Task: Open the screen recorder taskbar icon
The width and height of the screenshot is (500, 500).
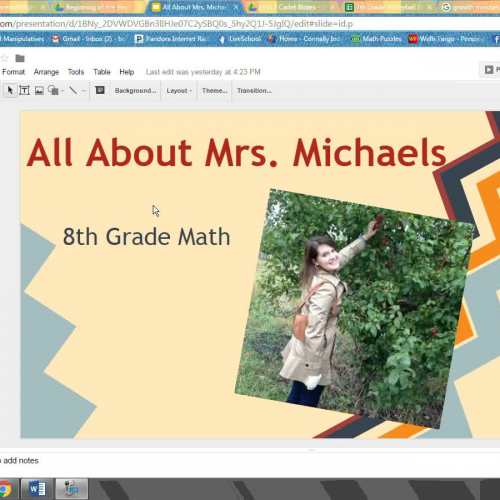Action: (x=71, y=489)
